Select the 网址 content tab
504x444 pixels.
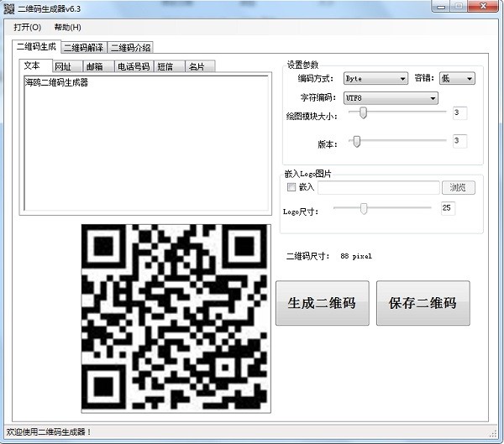click(63, 66)
